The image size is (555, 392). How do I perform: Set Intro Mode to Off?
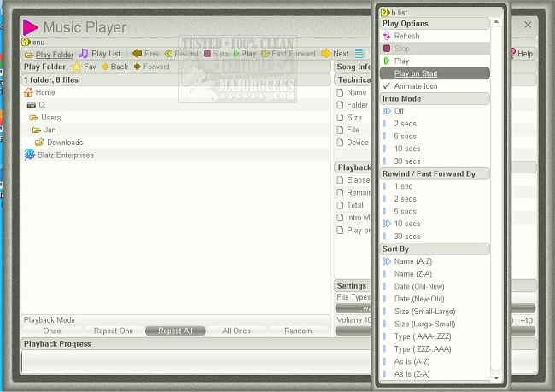tap(435, 111)
